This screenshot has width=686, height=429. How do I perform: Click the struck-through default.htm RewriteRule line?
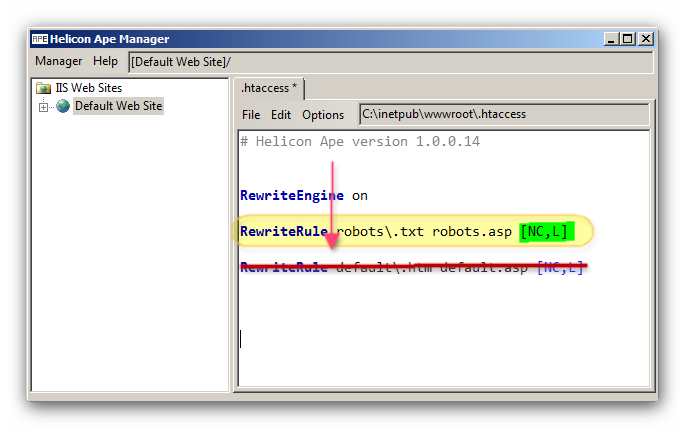(x=411, y=267)
